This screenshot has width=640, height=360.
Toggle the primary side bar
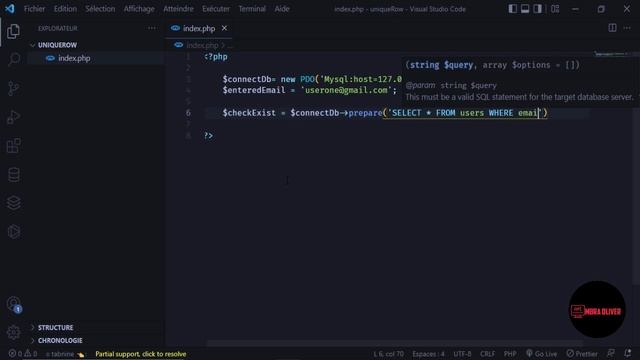click(513, 9)
